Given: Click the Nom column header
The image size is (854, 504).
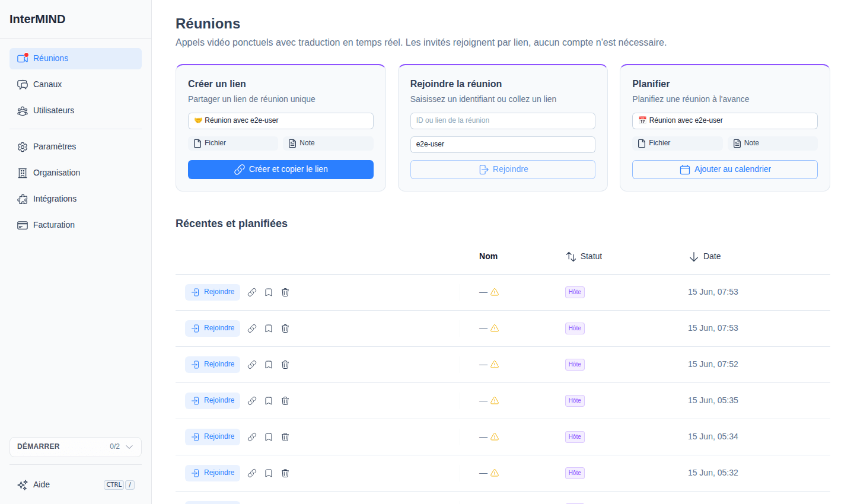Looking at the screenshot, I should pos(488,257).
